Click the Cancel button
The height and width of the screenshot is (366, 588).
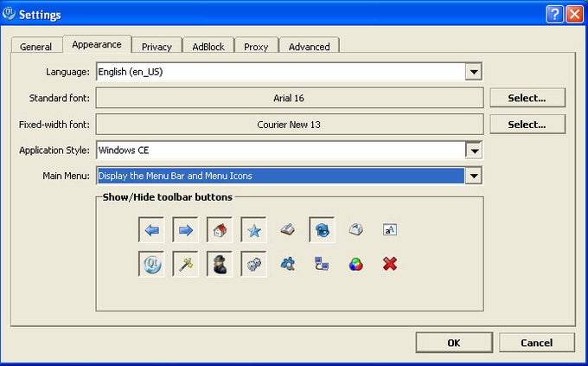pyautogui.click(x=537, y=343)
